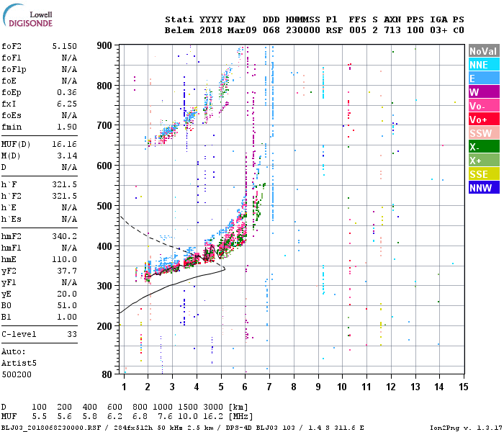Screen dimensions: 504x432
Task: Click the MUF(D) value 16.16
Action: coord(65,144)
